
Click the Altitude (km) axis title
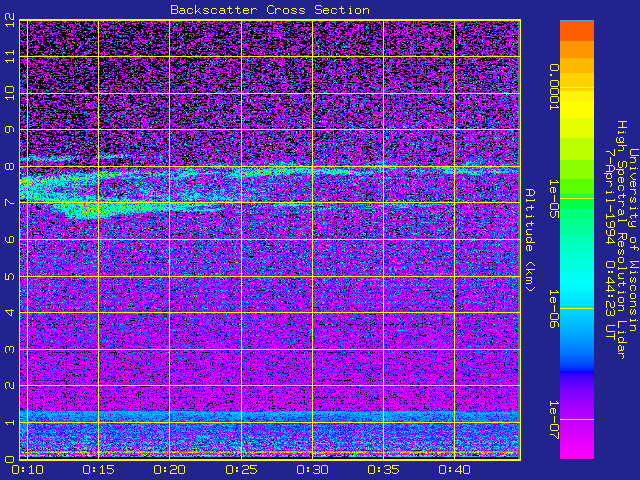click(x=530, y=240)
